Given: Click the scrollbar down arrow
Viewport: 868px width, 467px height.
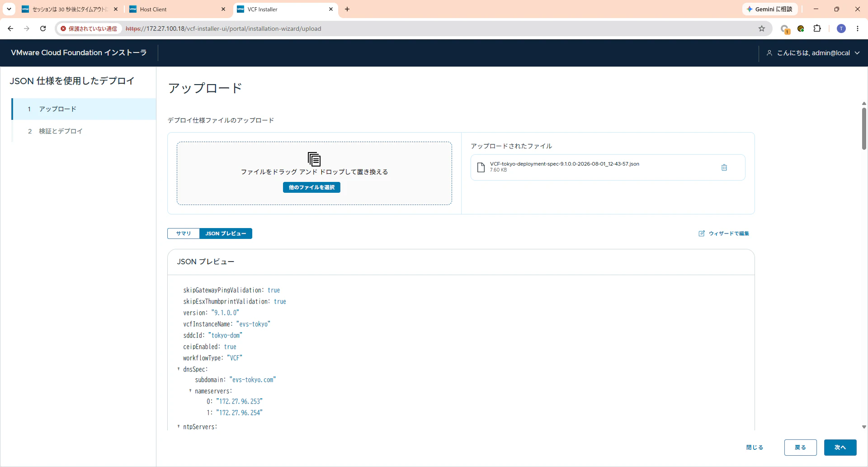Looking at the screenshot, I should [x=864, y=427].
